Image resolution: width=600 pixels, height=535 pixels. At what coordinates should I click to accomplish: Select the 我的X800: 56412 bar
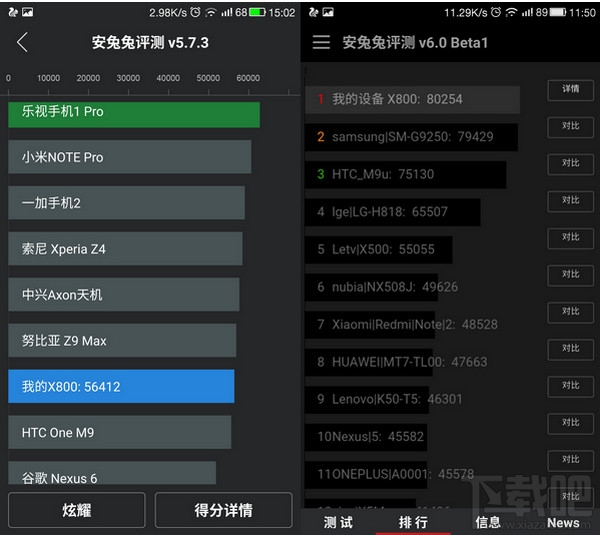tap(121, 386)
